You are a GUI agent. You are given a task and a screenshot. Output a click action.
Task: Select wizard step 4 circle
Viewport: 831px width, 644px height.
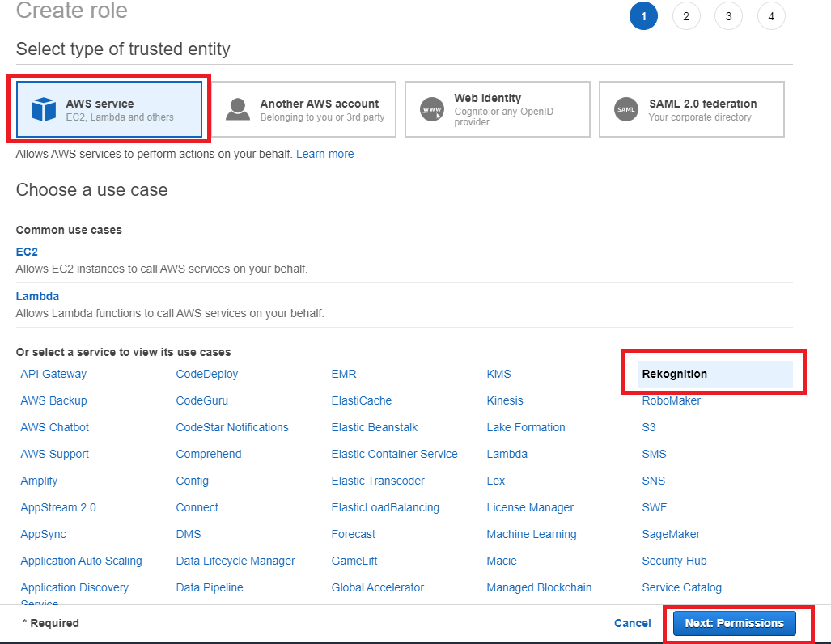771,16
